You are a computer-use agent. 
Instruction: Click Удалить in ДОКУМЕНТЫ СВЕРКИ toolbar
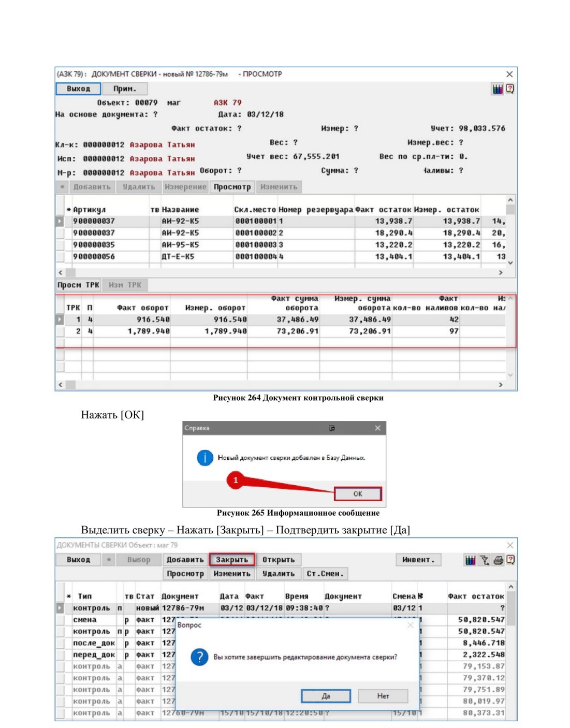tap(279, 574)
